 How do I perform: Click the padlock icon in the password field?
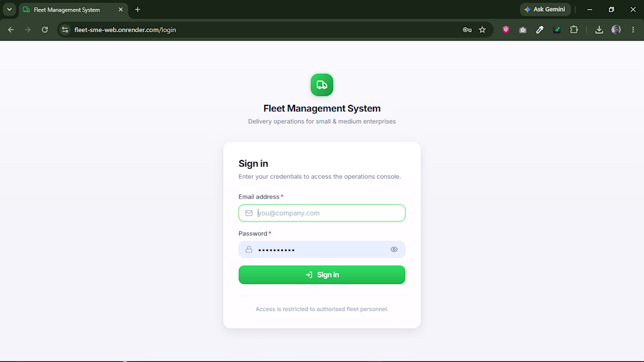[x=249, y=250]
